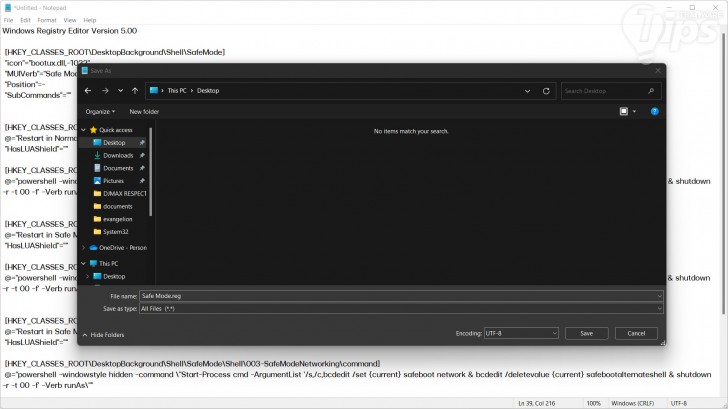The image size is (728, 409).
Task: Go back with the Save As back arrow
Action: 88,91
